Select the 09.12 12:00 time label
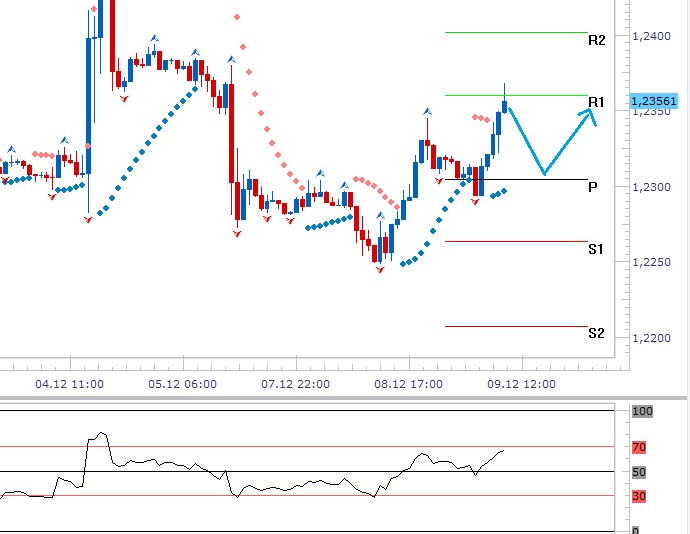This screenshot has width=690, height=534. [521, 383]
